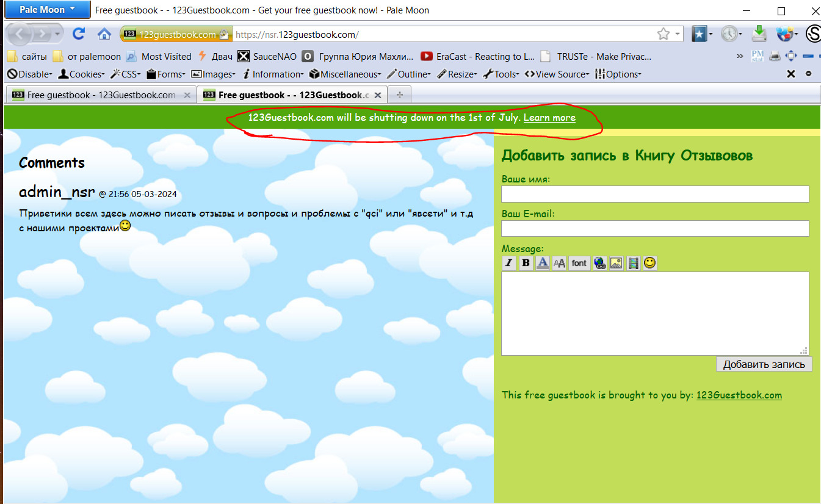Select the active Free guestbook tab
The height and width of the screenshot is (504, 821).
click(x=292, y=95)
